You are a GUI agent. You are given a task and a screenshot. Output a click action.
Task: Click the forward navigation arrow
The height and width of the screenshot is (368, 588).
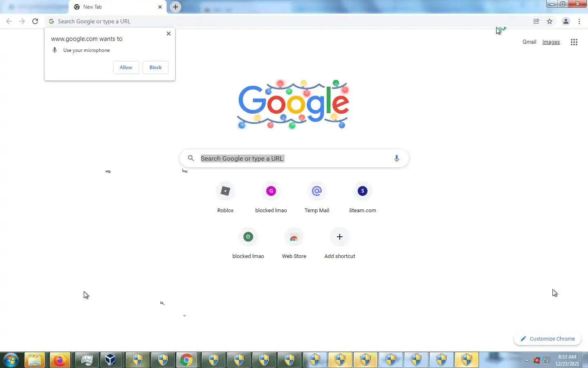click(x=22, y=21)
